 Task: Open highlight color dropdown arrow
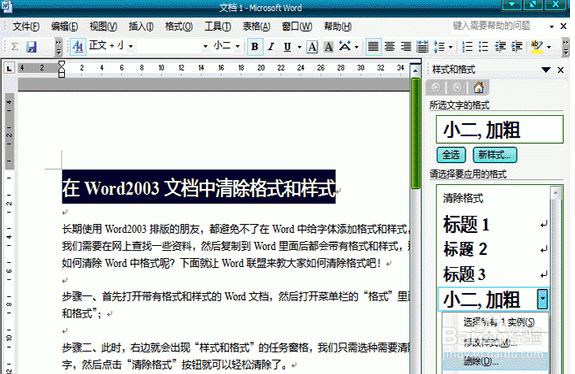(549, 47)
